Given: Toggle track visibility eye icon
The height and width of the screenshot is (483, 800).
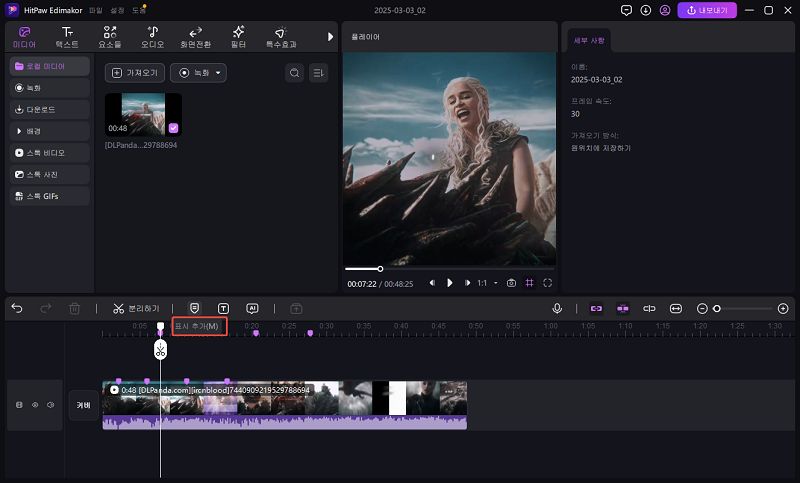Looking at the screenshot, I should pyautogui.click(x=35, y=405).
